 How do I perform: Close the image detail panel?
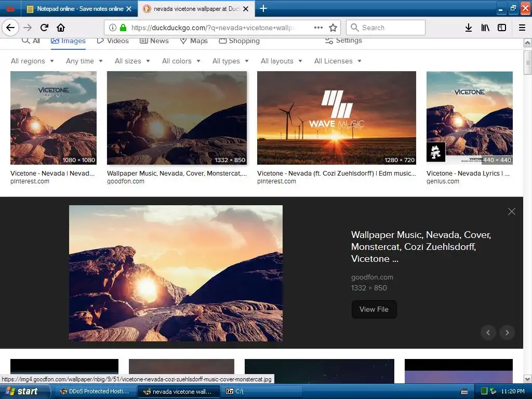click(x=512, y=211)
